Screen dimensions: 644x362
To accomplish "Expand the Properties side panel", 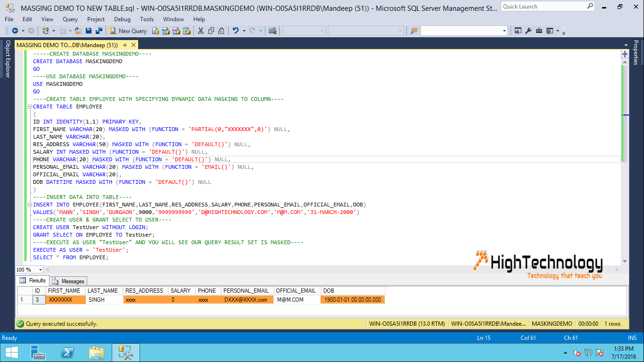I will (x=636, y=52).
